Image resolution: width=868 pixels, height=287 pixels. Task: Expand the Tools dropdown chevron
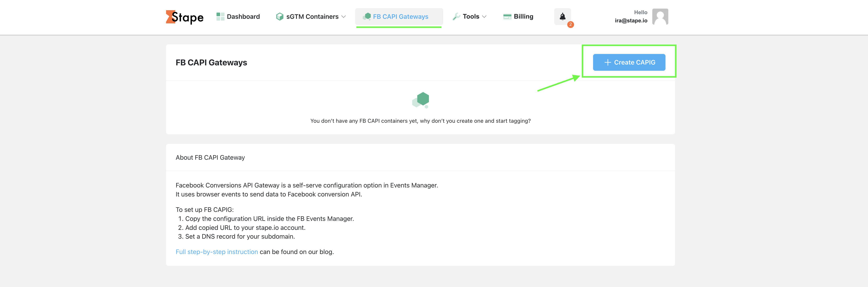click(x=484, y=16)
